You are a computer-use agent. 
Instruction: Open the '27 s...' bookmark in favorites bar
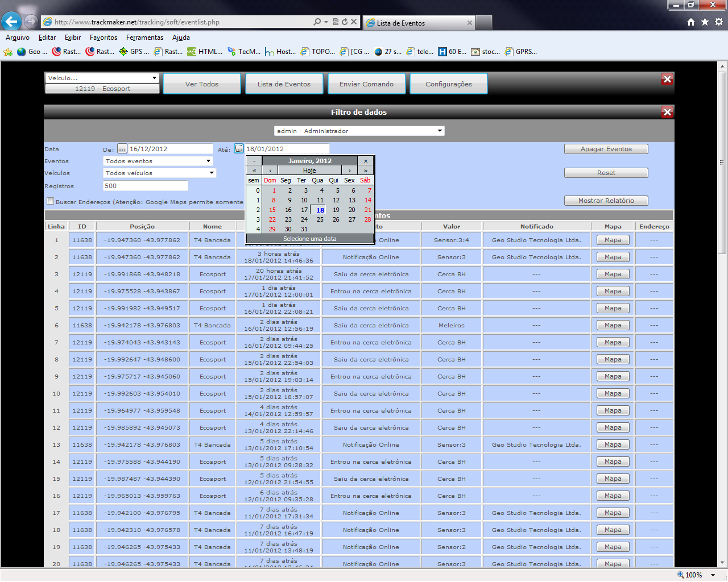(387, 52)
